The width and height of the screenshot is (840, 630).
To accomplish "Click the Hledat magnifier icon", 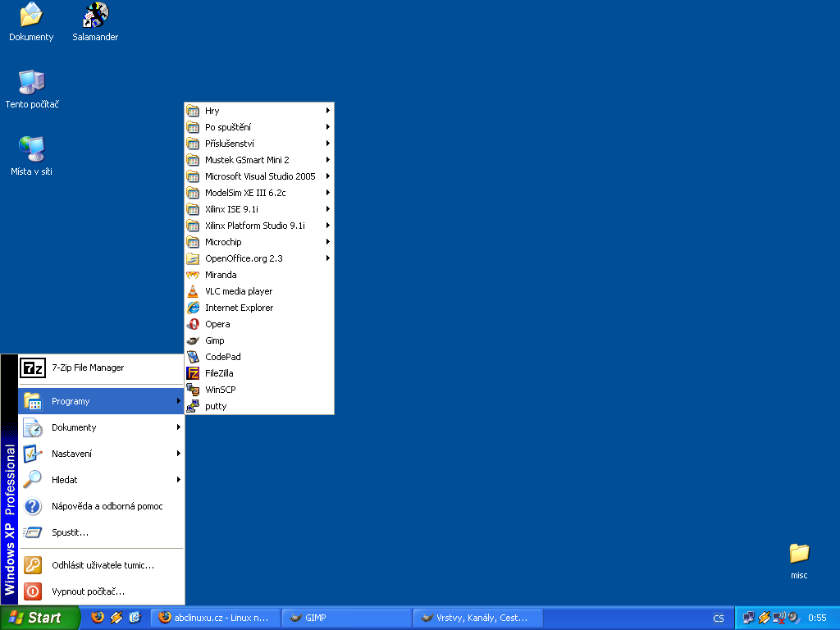I will tap(33, 479).
